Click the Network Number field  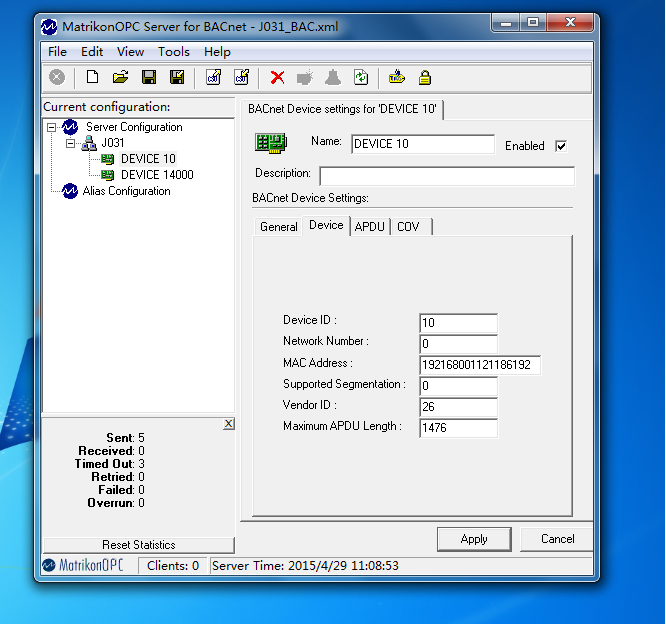pyautogui.click(x=458, y=344)
